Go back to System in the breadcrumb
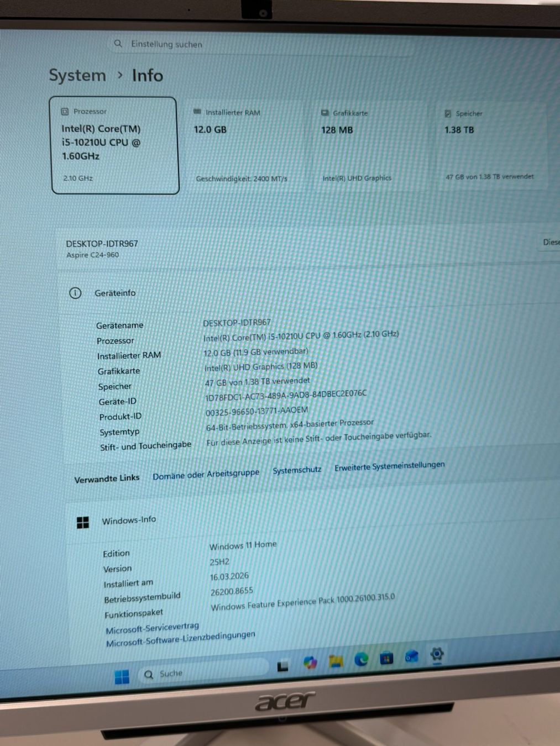 (x=77, y=75)
